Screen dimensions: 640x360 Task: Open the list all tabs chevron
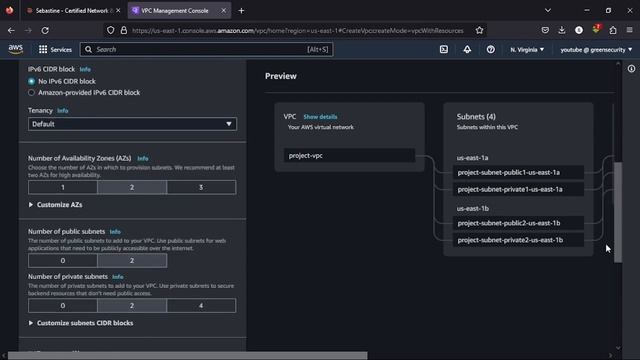(548, 11)
